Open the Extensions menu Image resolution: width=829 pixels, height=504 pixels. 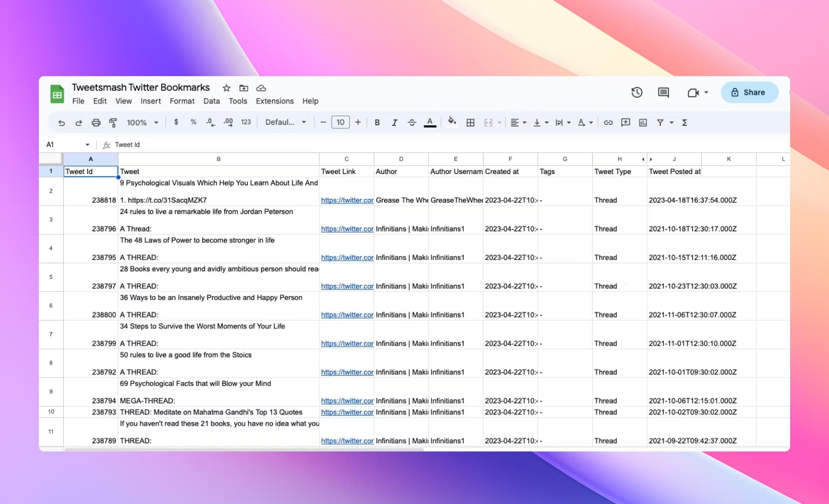click(x=275, y=101)
